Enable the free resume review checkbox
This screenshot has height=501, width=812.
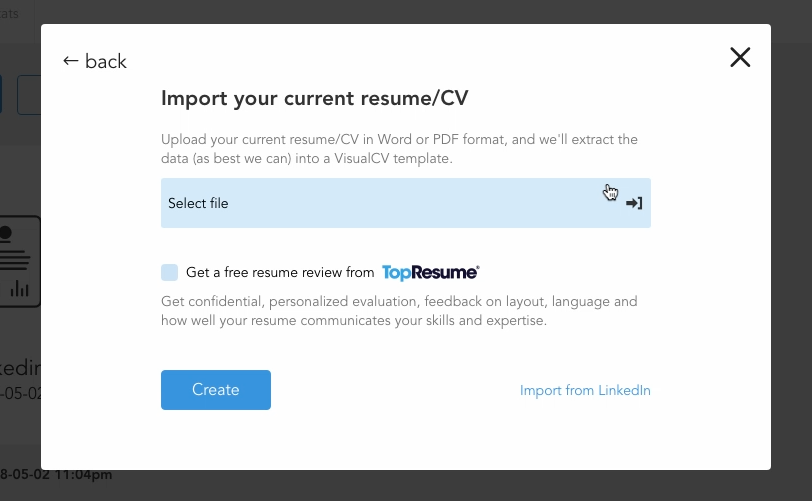(x=169, y=273)
